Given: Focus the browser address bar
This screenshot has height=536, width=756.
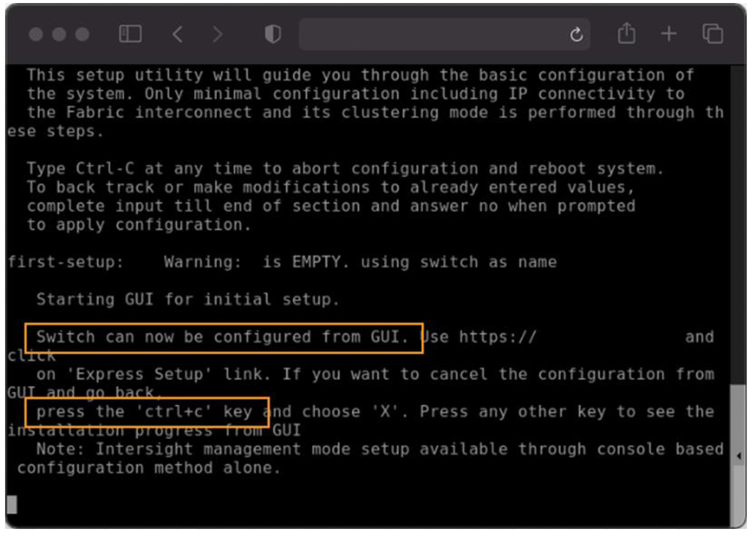Looking at the screenshot, I should click(x=445, y=34).
